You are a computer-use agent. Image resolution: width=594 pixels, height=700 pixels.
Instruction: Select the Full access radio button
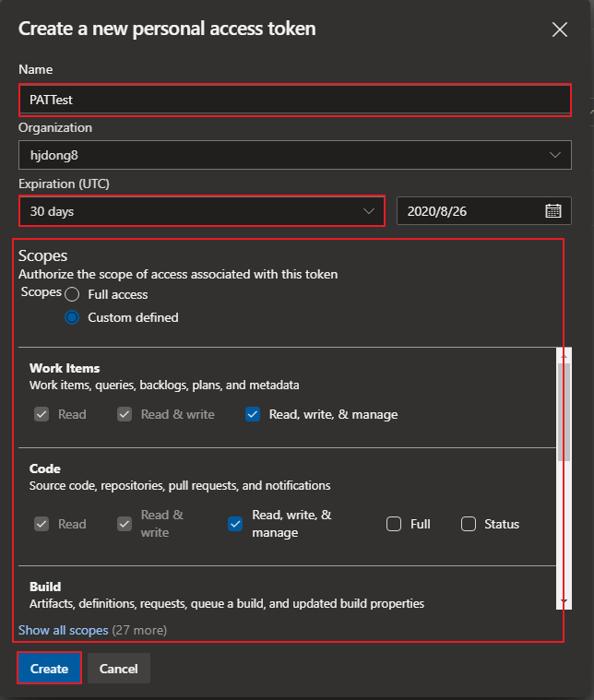point(72,294)
